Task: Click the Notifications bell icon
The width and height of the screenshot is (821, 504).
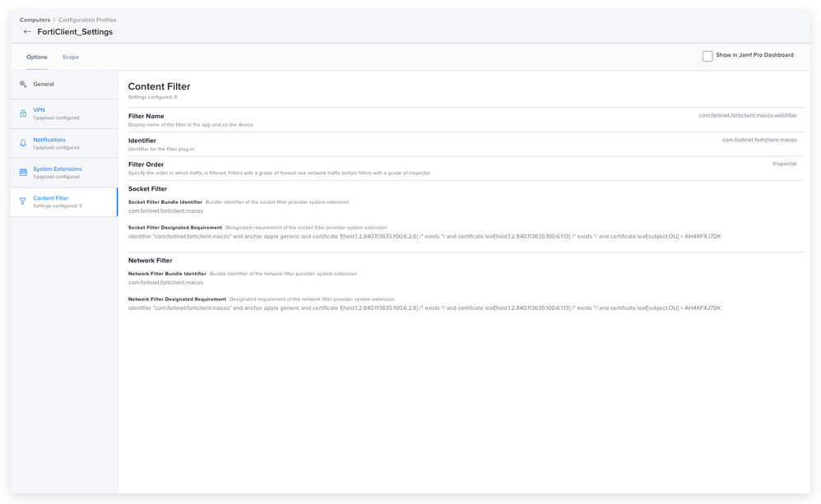Action: [x=23, y=143]
